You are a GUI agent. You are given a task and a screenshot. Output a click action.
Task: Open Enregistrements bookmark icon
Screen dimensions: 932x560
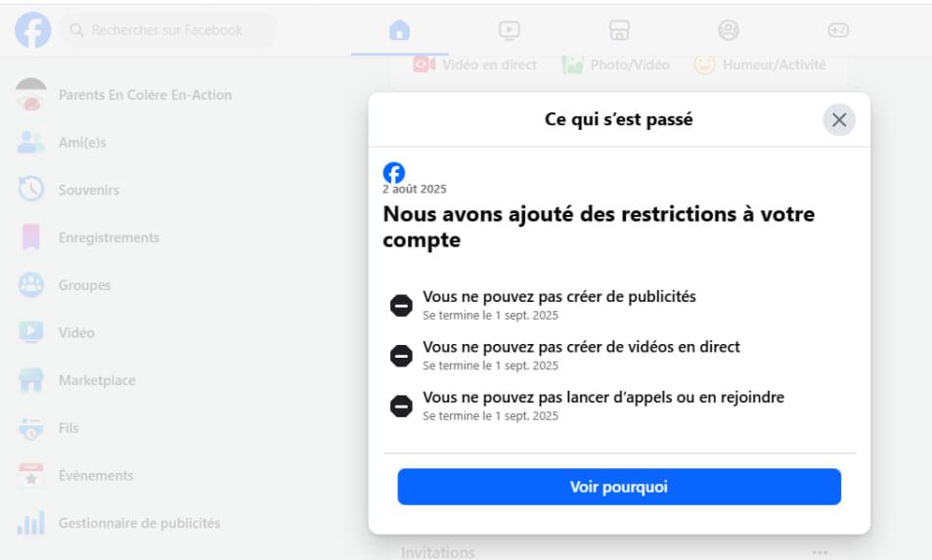point(31,237)
